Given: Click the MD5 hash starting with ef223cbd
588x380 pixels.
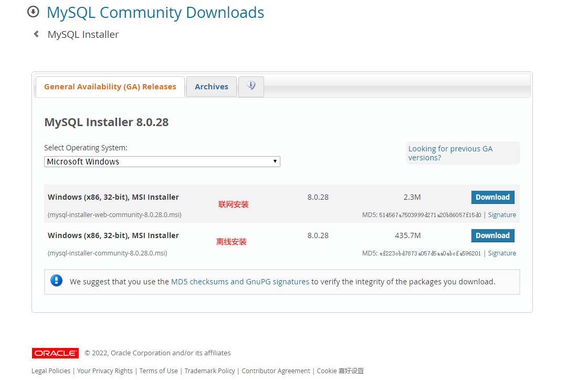Looking at the screenshot, I should [430, 253].
